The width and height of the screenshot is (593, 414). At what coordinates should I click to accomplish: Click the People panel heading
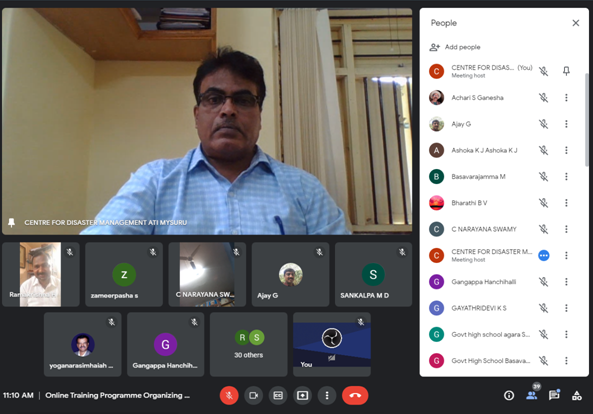point(444,23)
